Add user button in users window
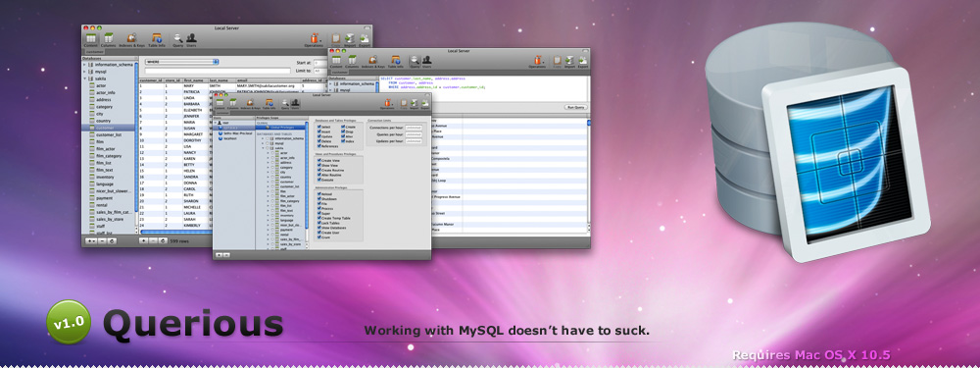The width and height of the screenshot is (980, 368). 219,255
